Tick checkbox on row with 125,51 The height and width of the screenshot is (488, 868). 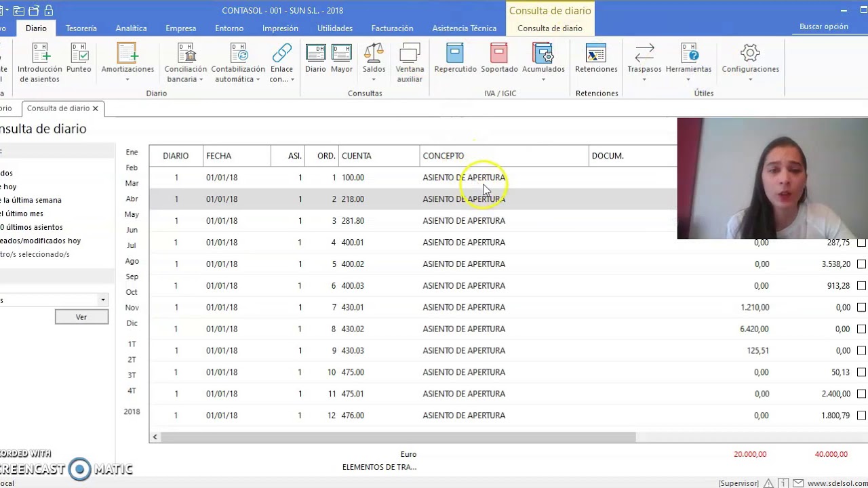coord(861,351)
